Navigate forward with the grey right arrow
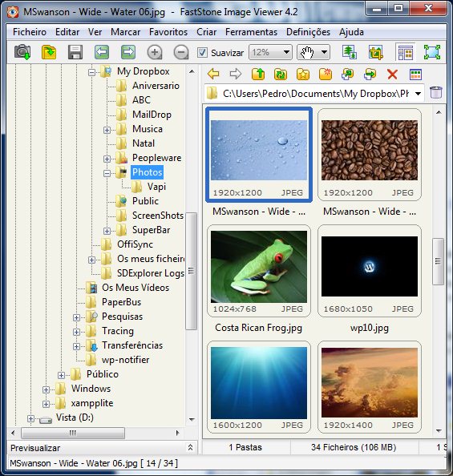Viewport: 453px width, 476px height. coord(236,74)
